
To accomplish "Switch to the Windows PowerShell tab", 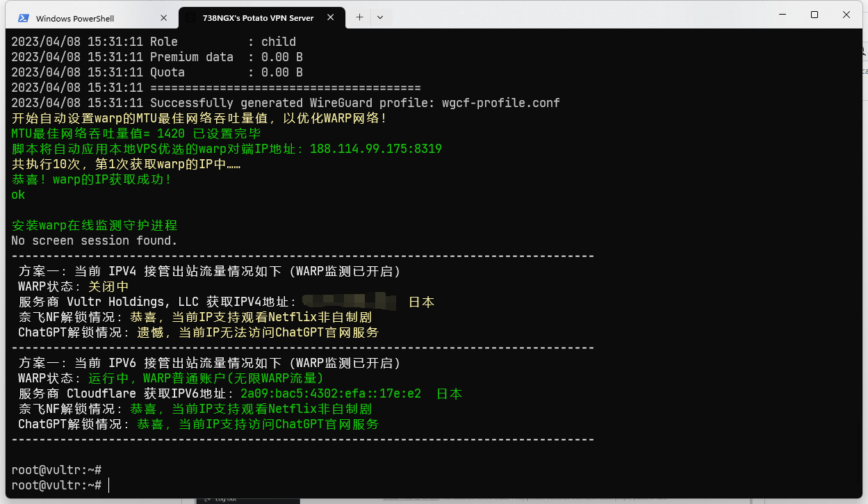I will click(92, 18).
